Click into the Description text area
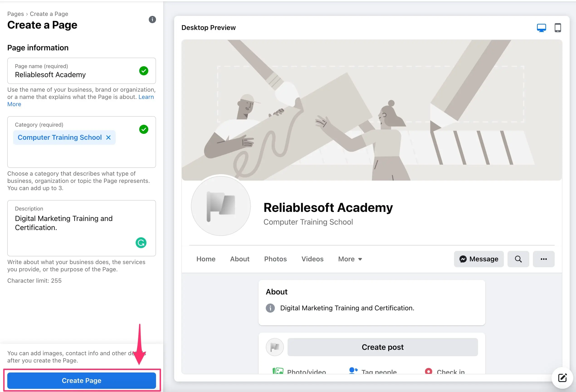 82,228
